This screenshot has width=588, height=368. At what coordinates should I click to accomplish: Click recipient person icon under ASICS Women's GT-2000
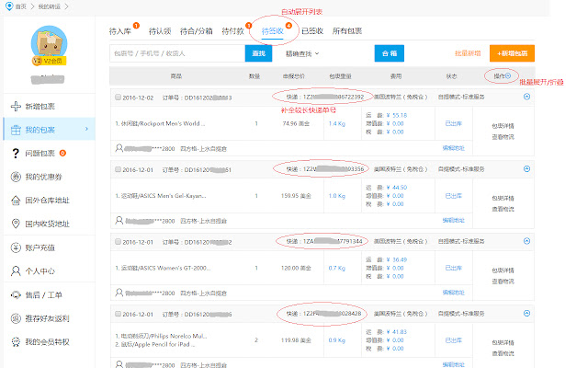coord(119,293)
